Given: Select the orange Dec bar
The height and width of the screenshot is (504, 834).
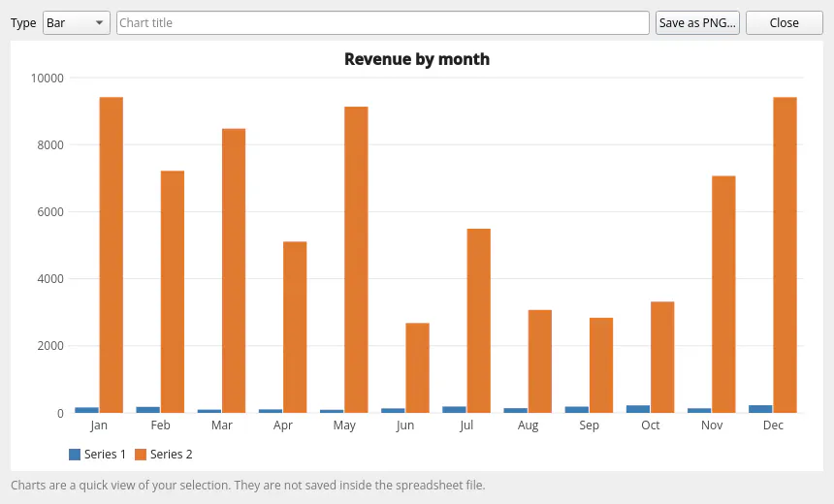Looking at the screenshot, I should [x=786, y=255].
